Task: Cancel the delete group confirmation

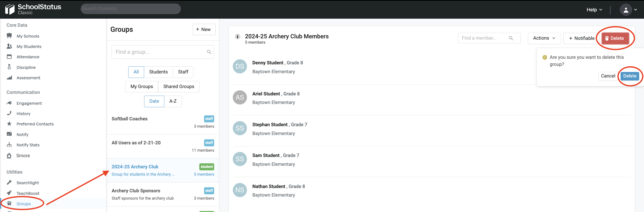Action: (608, 76)
